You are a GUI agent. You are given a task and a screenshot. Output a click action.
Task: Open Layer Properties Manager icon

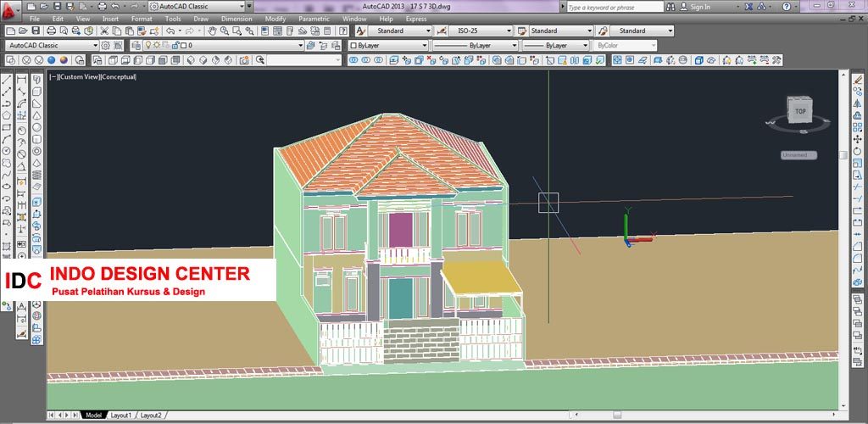136,46
